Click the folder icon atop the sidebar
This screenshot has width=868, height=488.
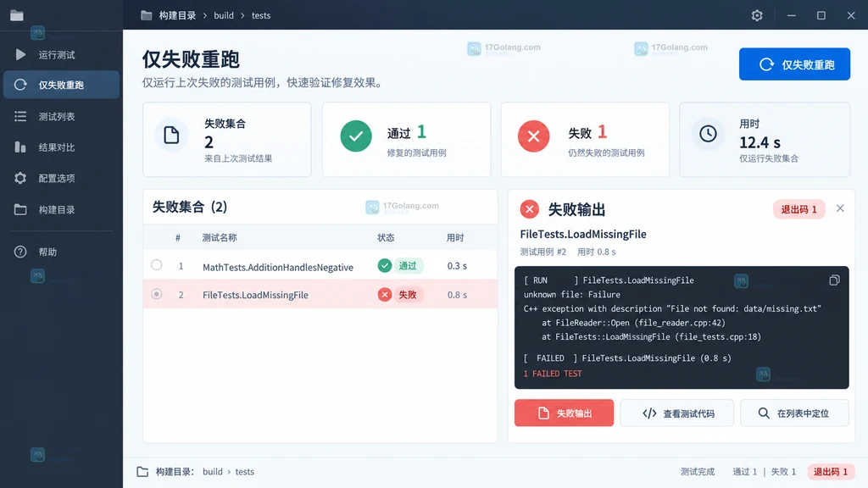[17, 15]
